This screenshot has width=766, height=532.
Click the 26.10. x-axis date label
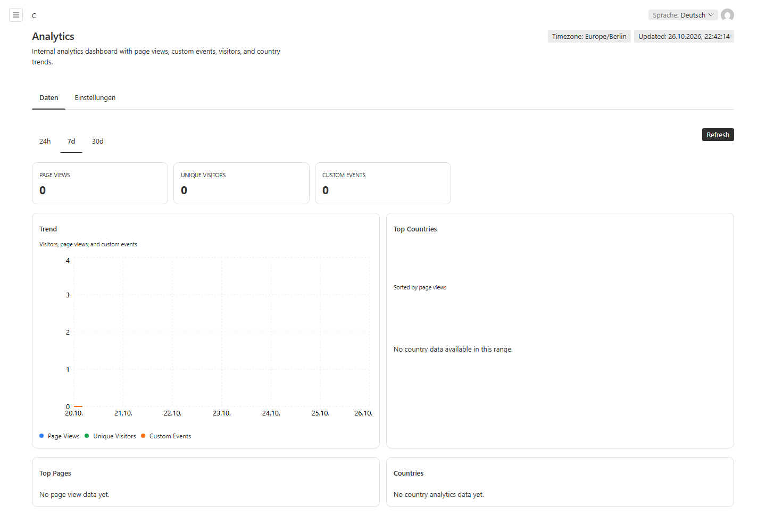point(363,413)
